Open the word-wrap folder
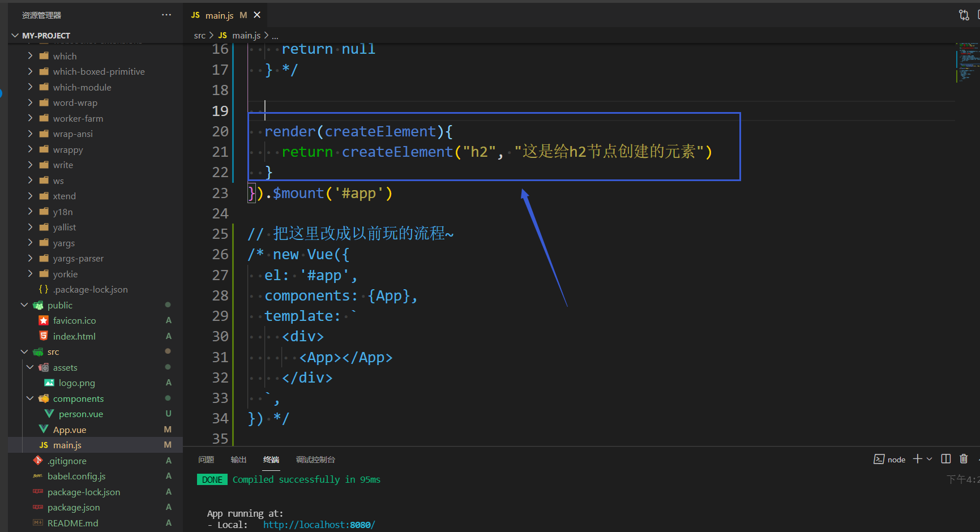Image resolution: width=980 pixels, height=532 pixels. (75, 102)
